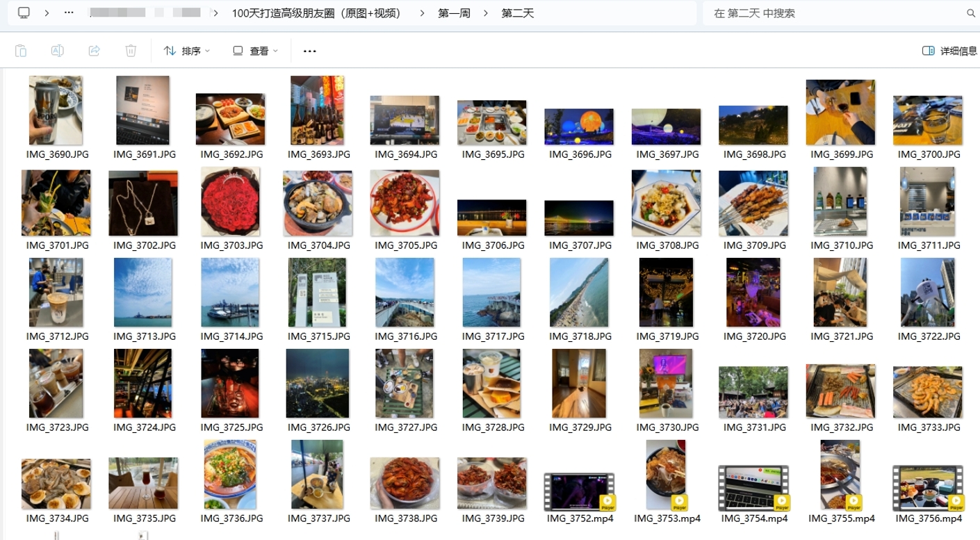Click the This PC monitor icon
Screen dimensions: 980x540
click(x=24, y=13)
